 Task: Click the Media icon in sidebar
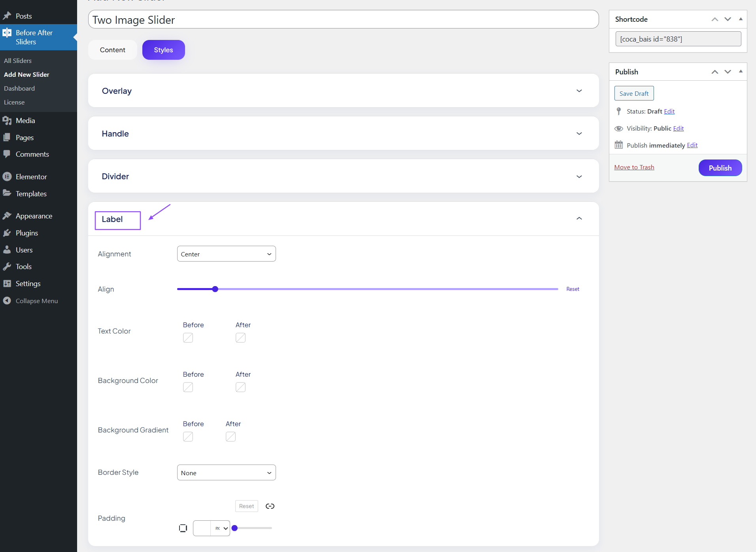tap(7, 120)
